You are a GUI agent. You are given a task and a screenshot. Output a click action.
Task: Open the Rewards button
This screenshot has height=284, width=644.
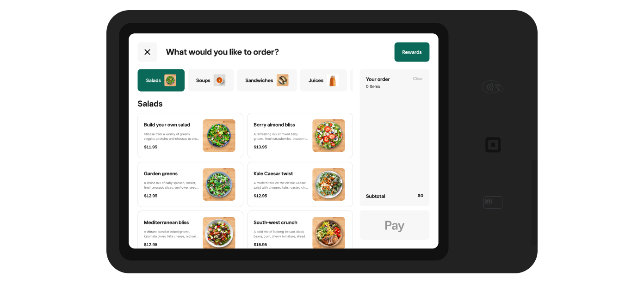pyautogui.click(x=412, y=52)
